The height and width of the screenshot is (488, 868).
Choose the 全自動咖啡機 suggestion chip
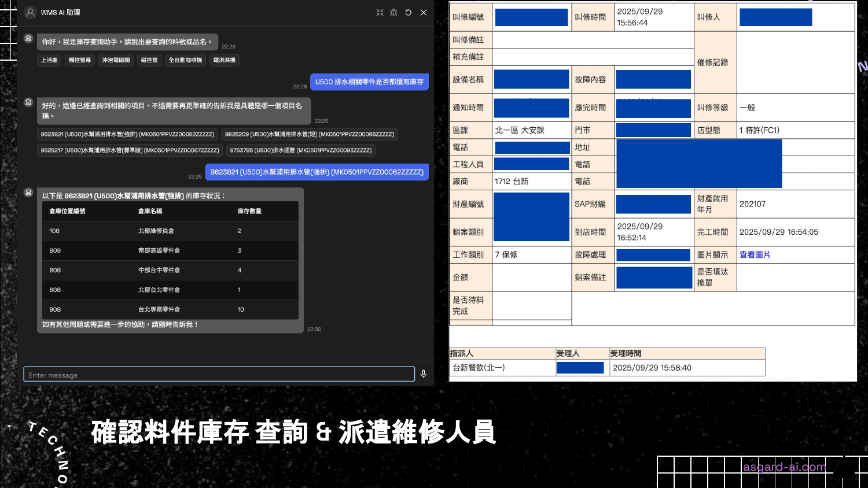185,60
